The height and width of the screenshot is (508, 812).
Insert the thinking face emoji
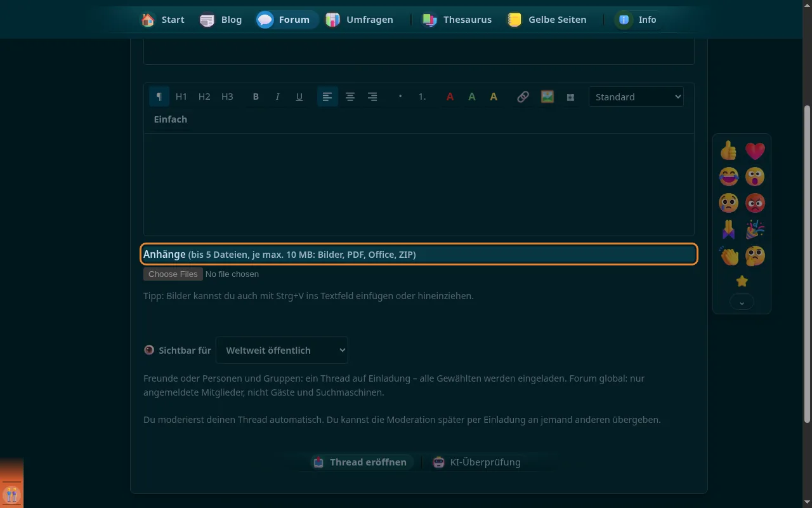[x=755, y=256]
